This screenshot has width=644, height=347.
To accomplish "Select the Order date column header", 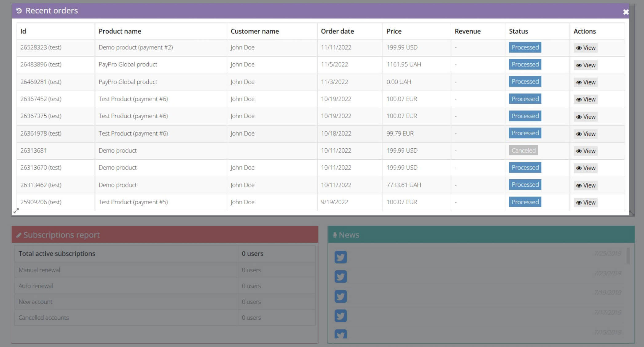I will 337,31.
